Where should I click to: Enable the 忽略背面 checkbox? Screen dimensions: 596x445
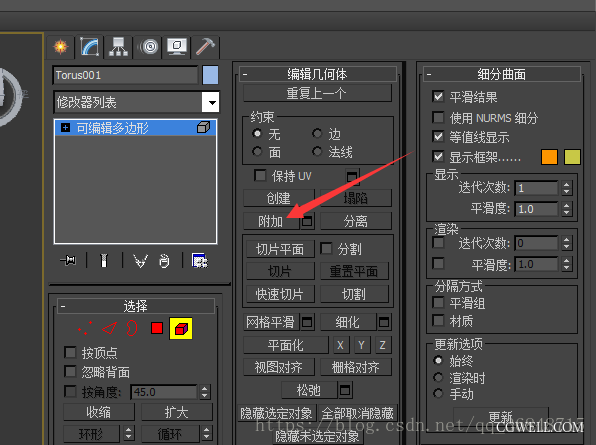[x=70, y=371]
